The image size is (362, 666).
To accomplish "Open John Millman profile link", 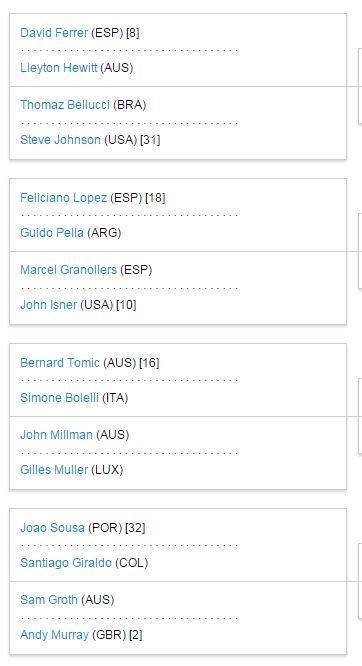I will pyautogui.click(x=57, y=435).
